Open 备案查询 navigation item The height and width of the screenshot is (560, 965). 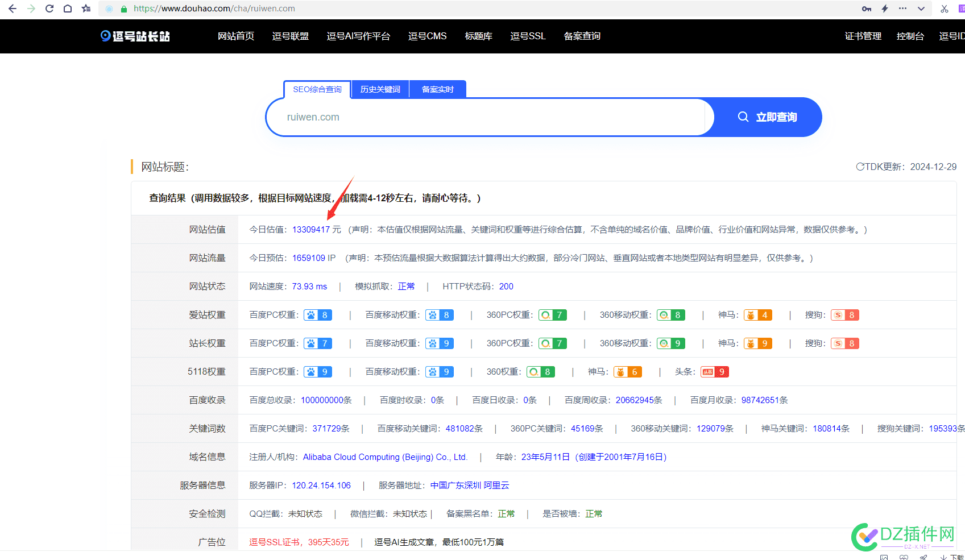click(x=582, y=36)
